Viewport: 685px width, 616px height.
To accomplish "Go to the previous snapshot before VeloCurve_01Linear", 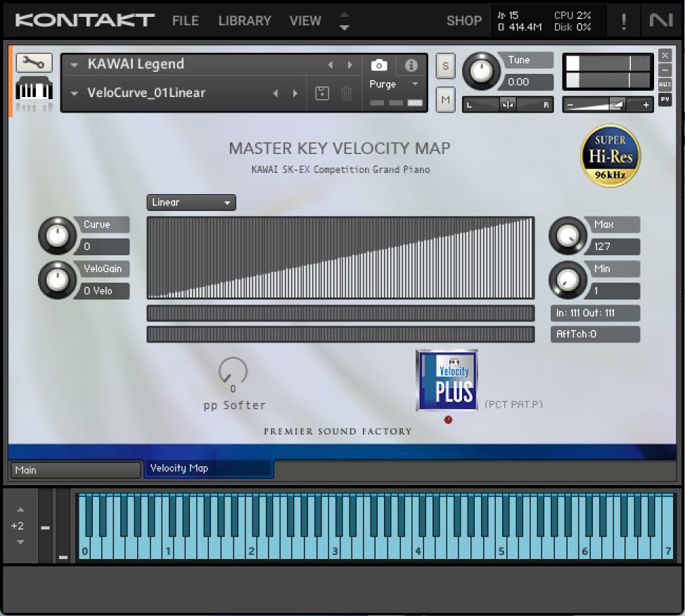I will [x=275, y=93].
